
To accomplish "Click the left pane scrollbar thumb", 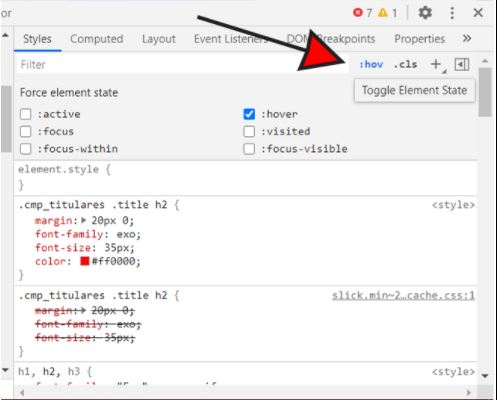I will pyautogui.click(x=6, y=119).
